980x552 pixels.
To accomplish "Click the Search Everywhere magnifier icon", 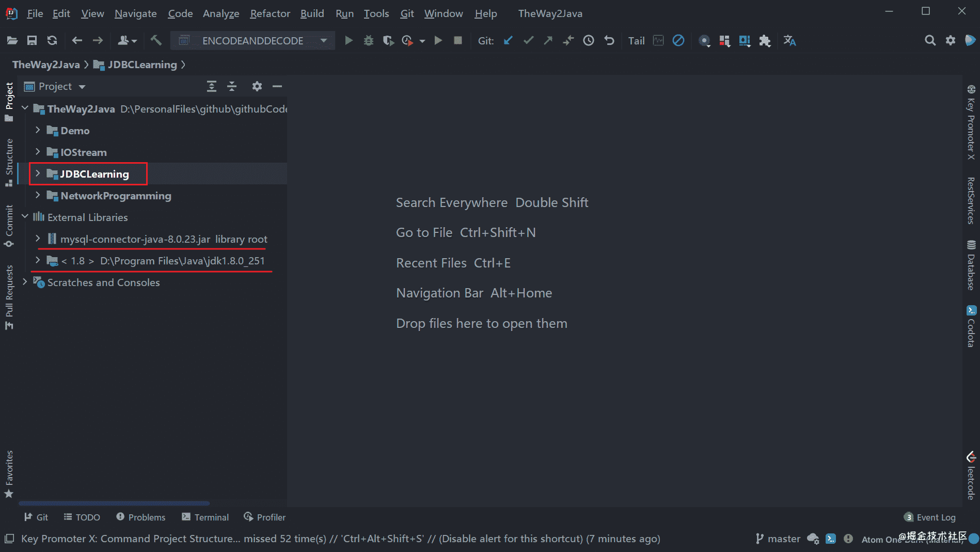I will pyautogui.click(x=930, y=40).
